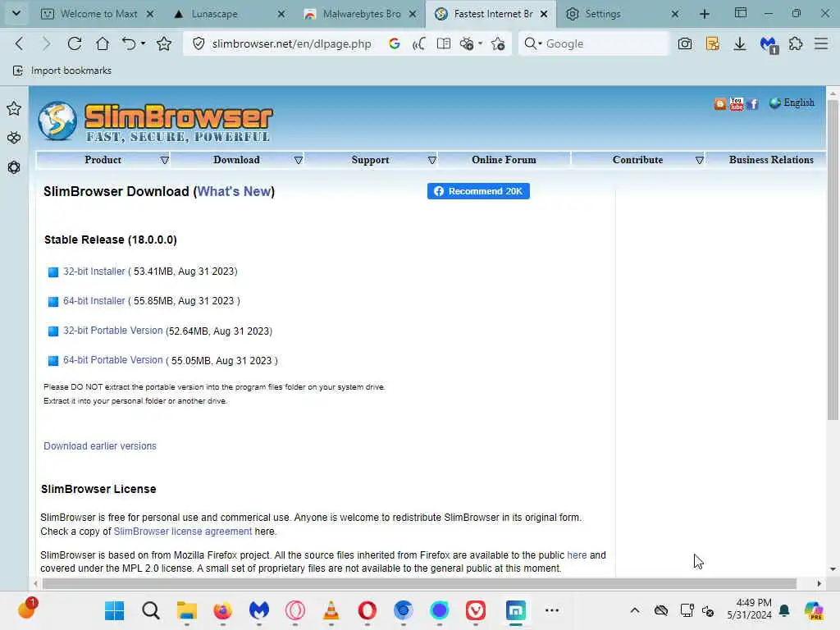Take a screenshot with camera icon
840x630 pixels.
point(685,44)
